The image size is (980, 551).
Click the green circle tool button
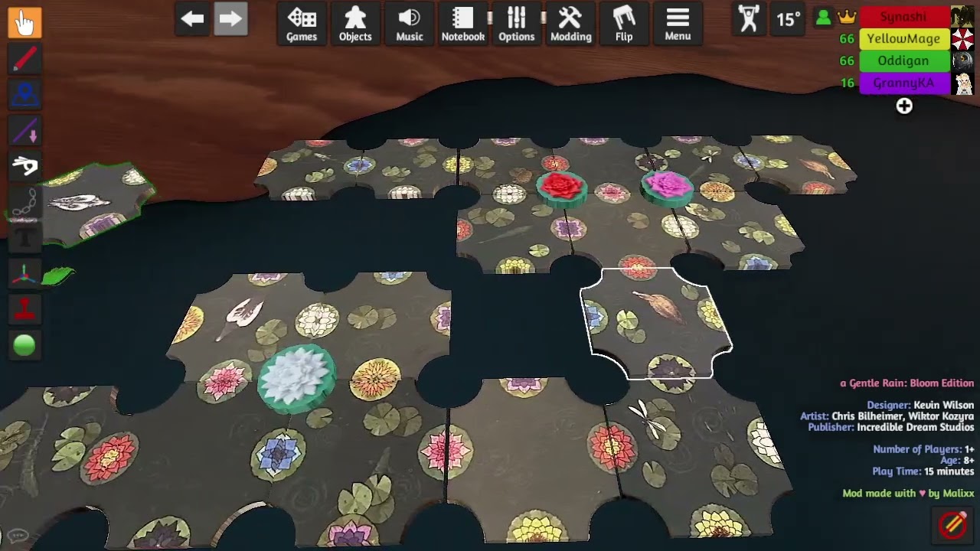(x=24, y=346)
